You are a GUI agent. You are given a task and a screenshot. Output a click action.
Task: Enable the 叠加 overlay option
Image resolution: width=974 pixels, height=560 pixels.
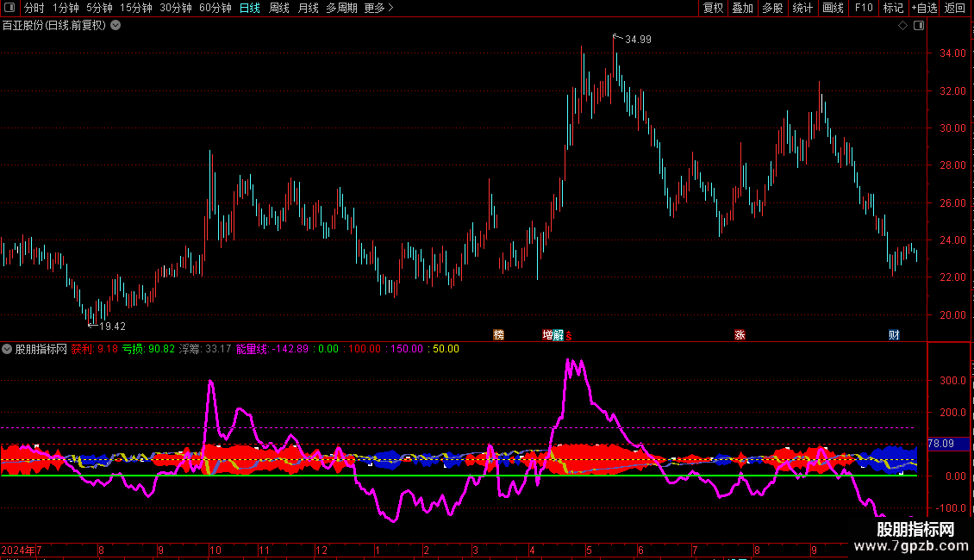(742, 9)
